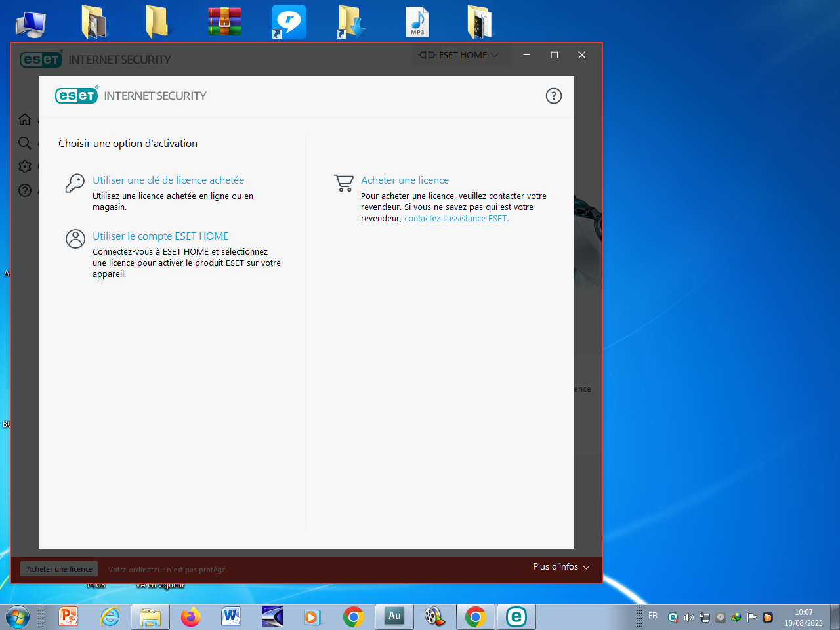Open Microsoft Word from the taskbar

click(x=231, y=617)
